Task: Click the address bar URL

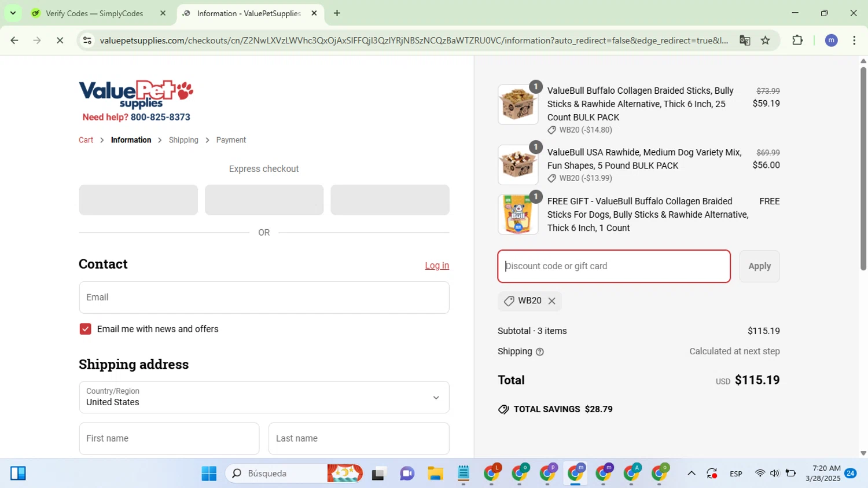Action: [x=414, y=41]
